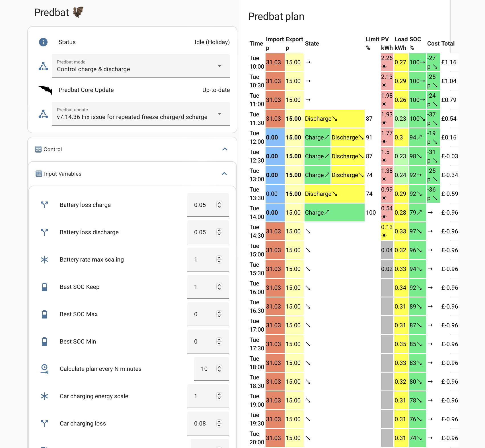Click the Calculate plan every N minutes clock icon
This screenshot has height=448, width=485.
pos(44,369)
